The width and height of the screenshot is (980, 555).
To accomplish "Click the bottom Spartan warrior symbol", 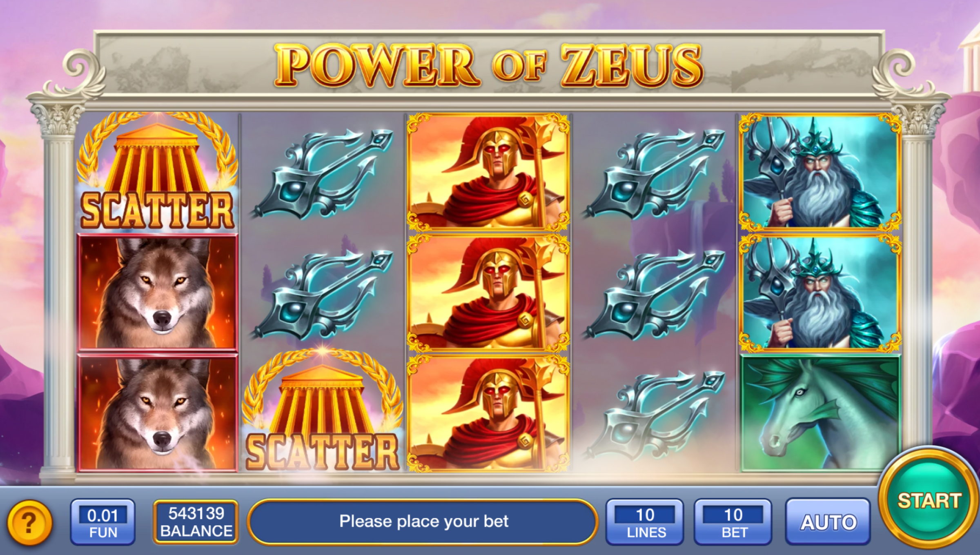I will [x=488, y=413].
